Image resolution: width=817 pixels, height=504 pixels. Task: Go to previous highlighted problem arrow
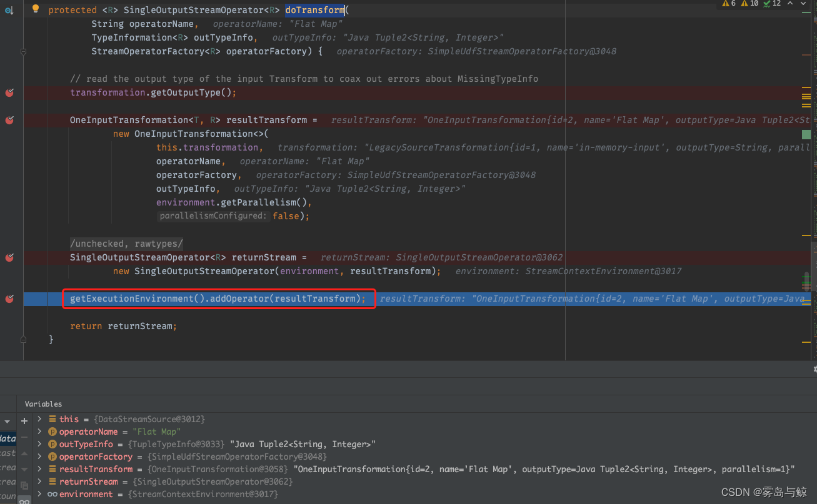pyautogui.click(x=791, y=4)
